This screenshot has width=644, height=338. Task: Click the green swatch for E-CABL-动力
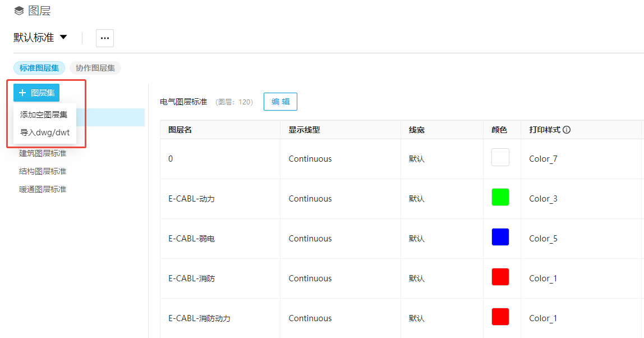500,197
